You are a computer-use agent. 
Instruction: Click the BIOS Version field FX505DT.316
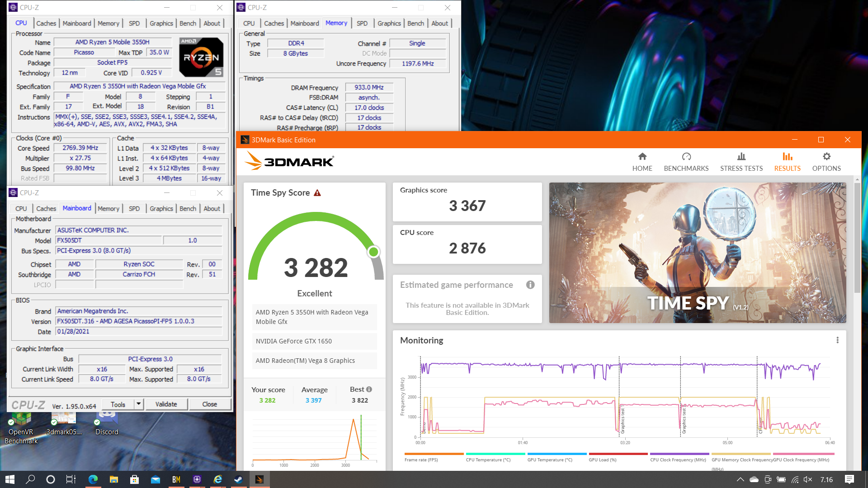click(138, 321)
